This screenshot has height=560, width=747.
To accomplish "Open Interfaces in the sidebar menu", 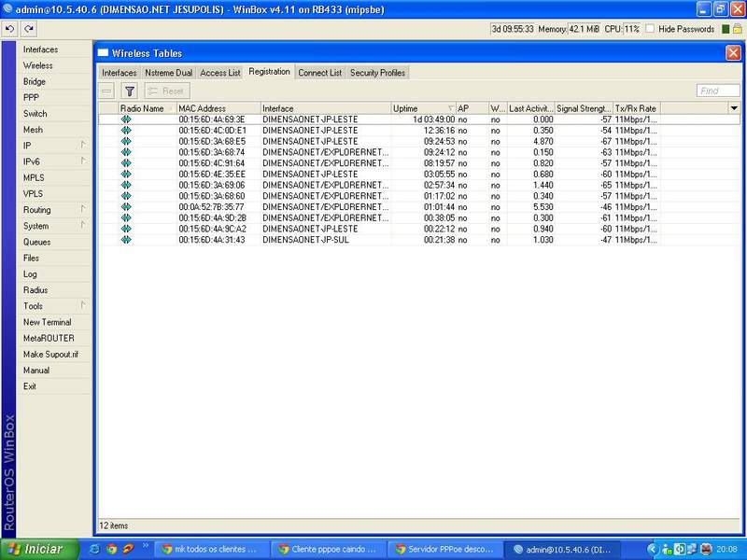I will coord(54,49).
